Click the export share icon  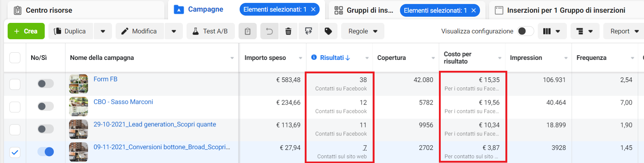[308, 31]
